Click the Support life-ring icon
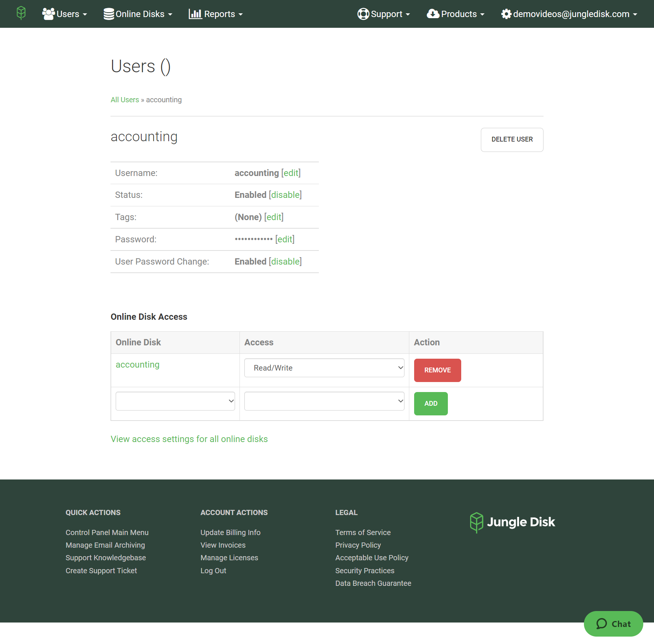654x644 pixels. tap(364, 14)
